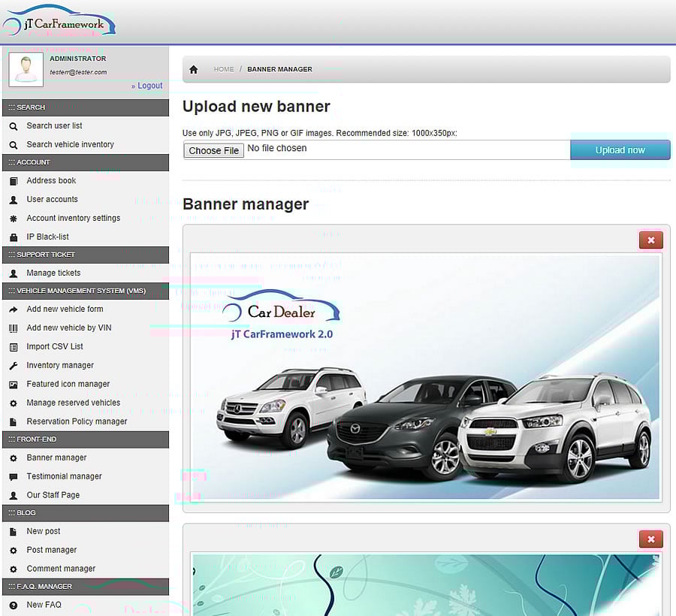Click magnifier icon beside Search vehicle inventory

tap(14, 145)
